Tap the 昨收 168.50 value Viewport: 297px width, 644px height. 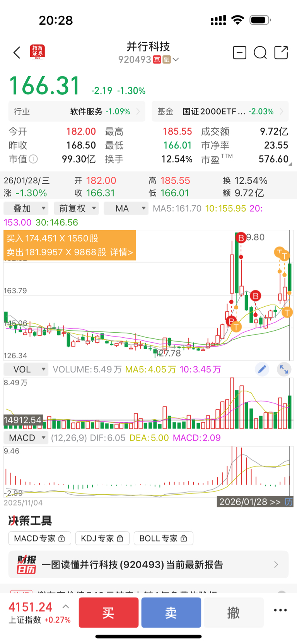coord(81,145)
